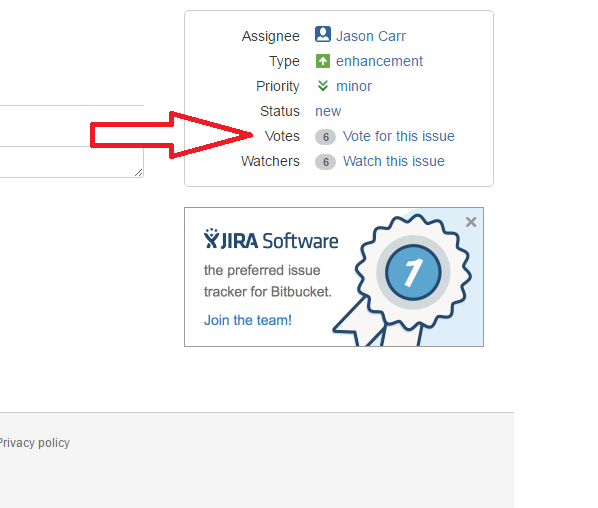Click the assignee avatar icon
Viewport: 598px width, 508px height.
click(x=323, y=34)
